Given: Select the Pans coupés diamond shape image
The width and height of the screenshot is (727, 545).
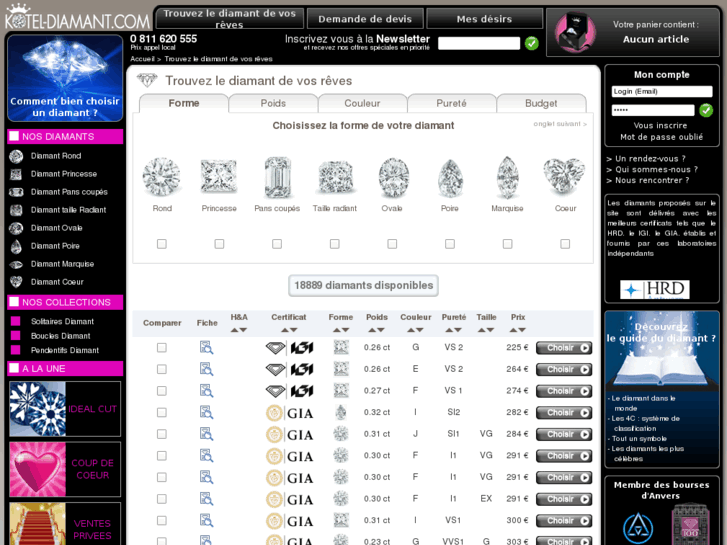Looking at the screenshot, I should click(277, 177).
